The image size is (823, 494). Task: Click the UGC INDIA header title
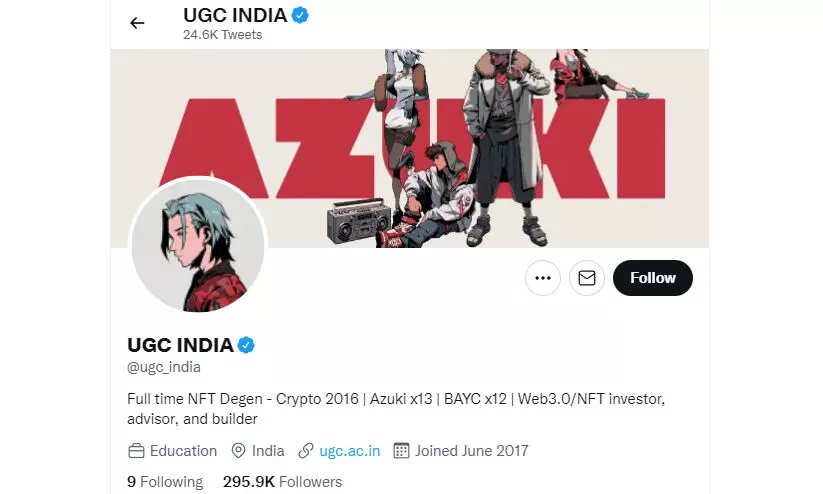tap(235, 15)
